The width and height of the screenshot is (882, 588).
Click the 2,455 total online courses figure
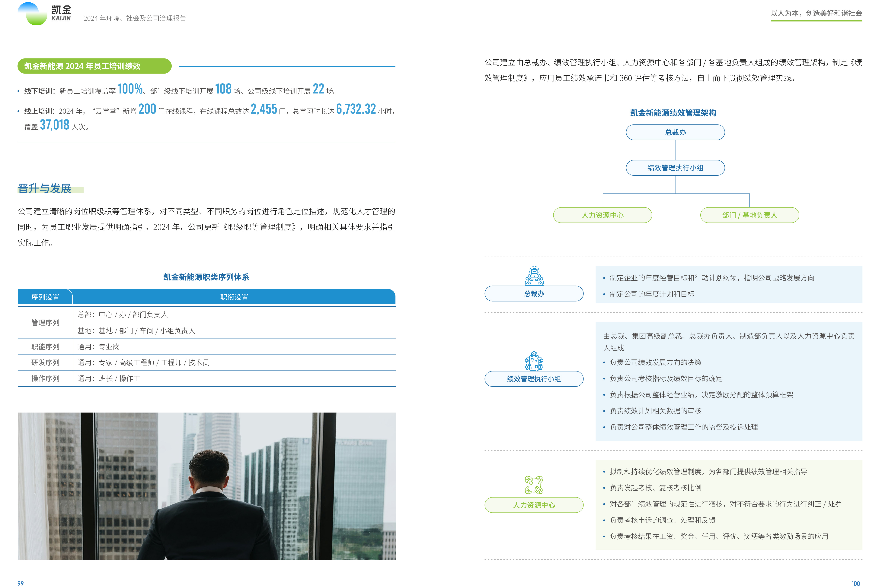[264, 109]
